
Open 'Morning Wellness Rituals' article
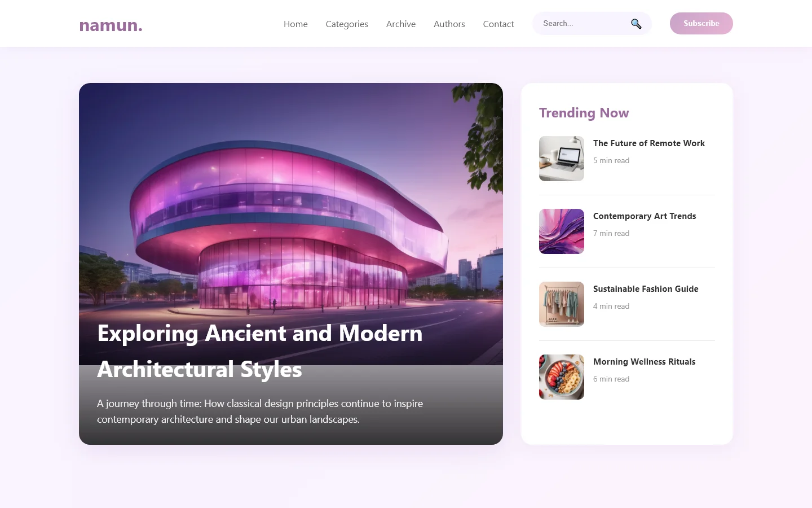[x=645, y=362]
